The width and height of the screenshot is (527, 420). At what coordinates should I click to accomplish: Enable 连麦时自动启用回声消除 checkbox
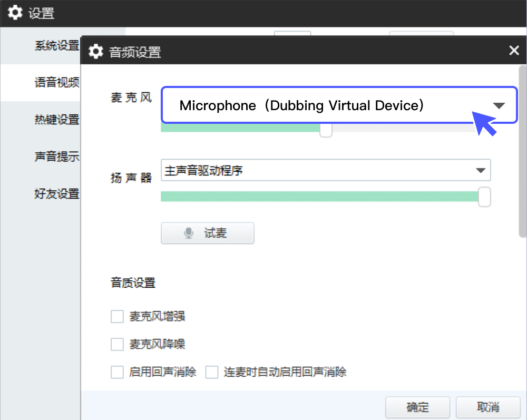click(212, 373)
